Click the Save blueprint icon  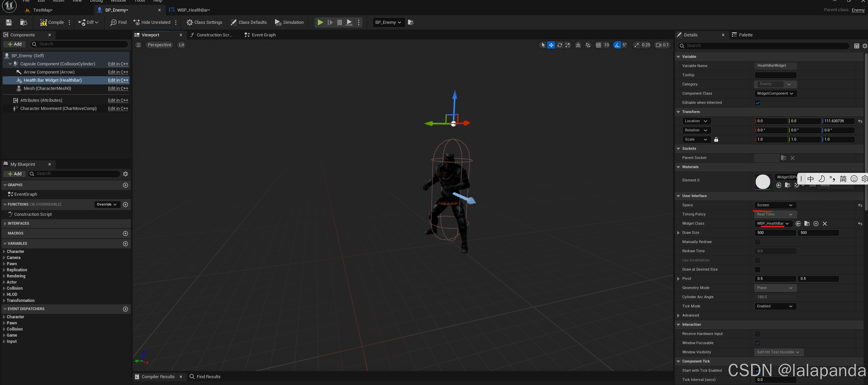[9, 22]
